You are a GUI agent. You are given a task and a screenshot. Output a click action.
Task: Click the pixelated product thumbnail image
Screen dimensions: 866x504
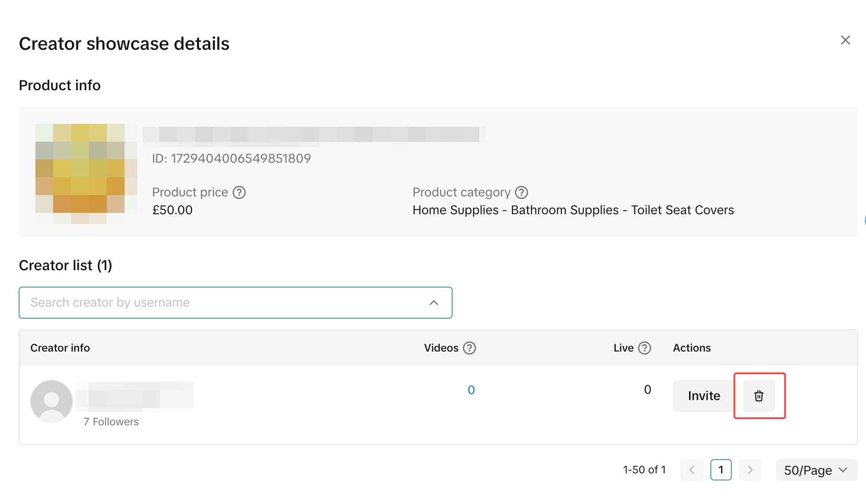coord(86,173)
